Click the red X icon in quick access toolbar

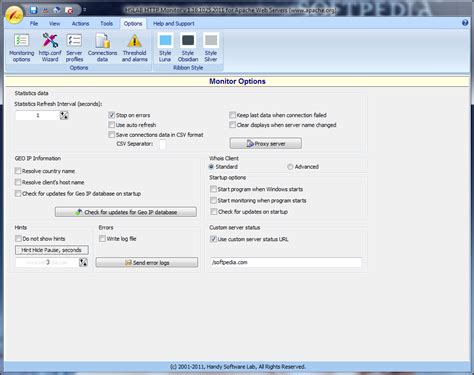(69, 10)
